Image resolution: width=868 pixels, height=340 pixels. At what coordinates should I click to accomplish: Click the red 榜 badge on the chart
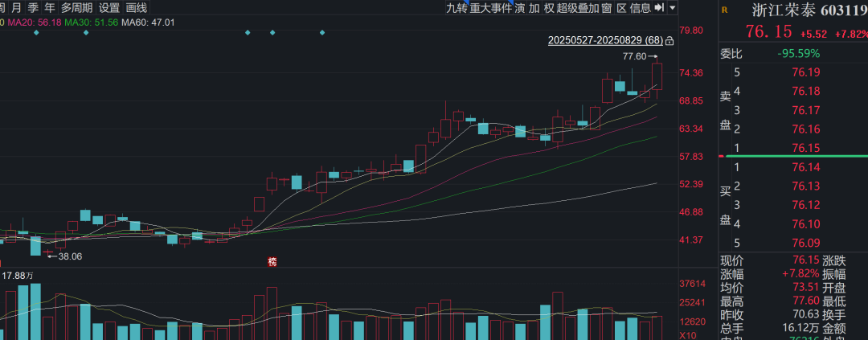pos(272,261)
